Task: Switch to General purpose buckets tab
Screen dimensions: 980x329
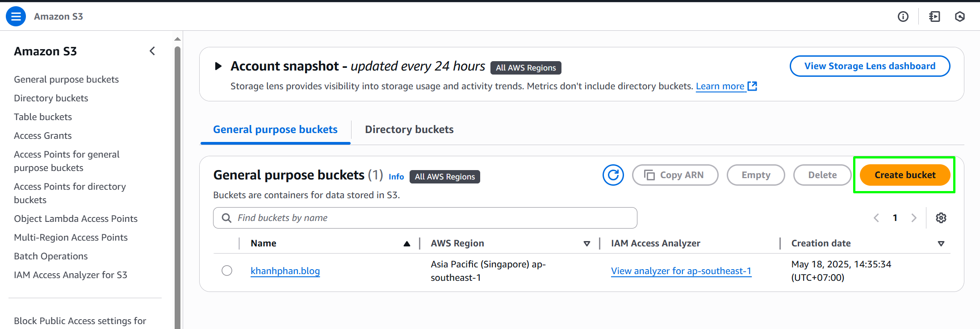Action: tap(275, 129)
